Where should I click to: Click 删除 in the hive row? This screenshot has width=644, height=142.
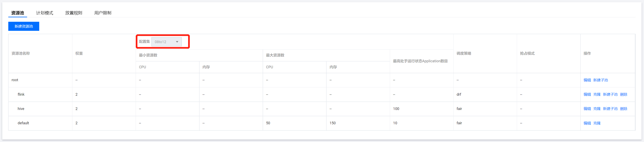(624, 109)
